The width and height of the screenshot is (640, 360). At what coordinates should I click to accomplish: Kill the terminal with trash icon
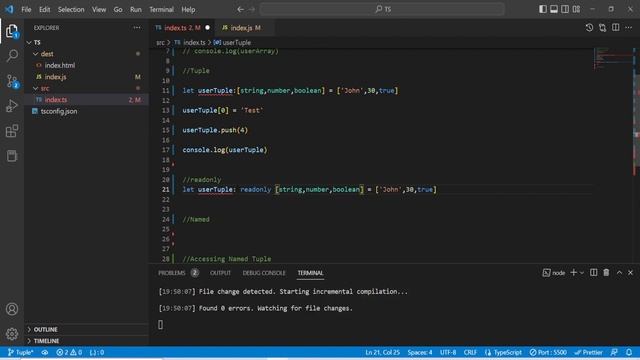(x=606, y=272)
